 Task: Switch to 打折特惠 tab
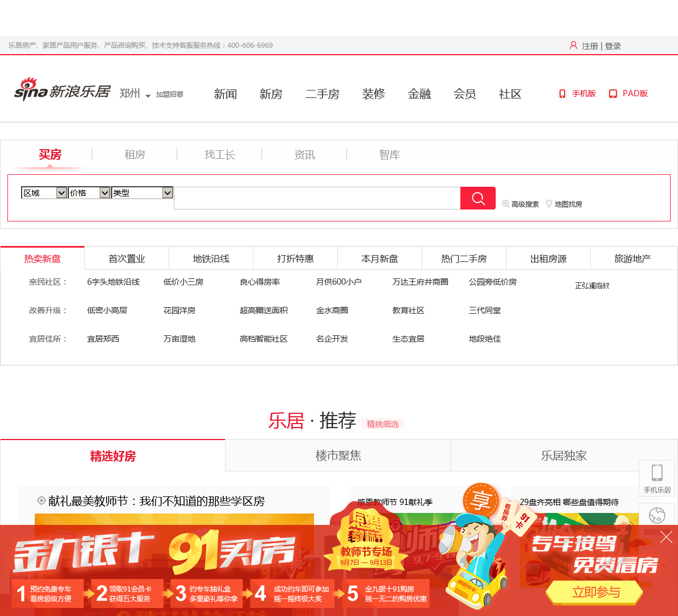tap(295, 258)
